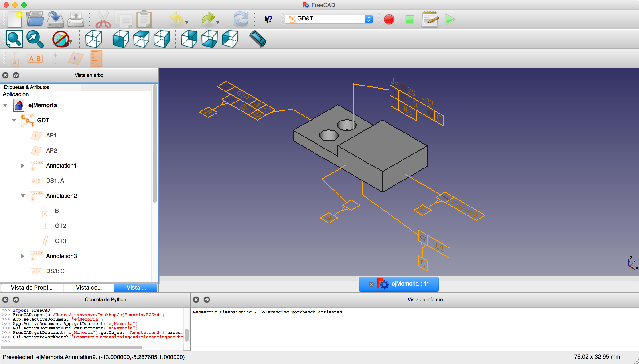Set top view
Screen dimensions: 639x364
point(141,39)
